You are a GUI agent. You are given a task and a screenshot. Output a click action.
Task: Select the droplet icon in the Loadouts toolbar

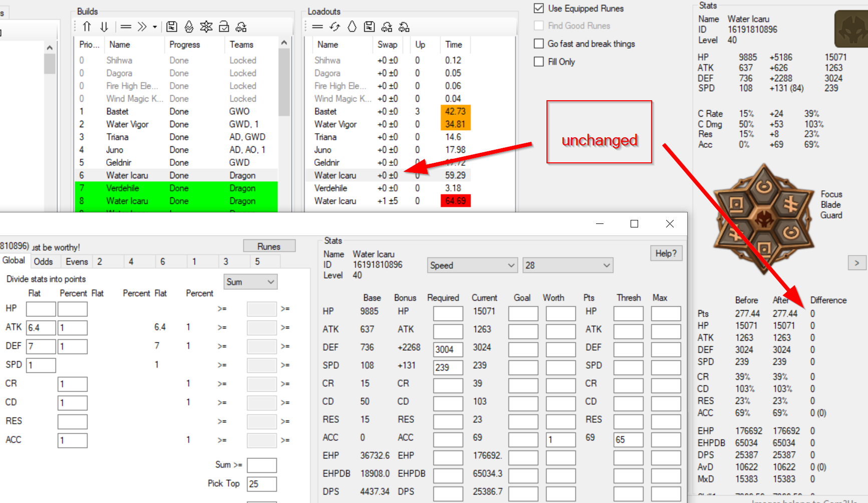pyautogui.click(x=352, y=27)
